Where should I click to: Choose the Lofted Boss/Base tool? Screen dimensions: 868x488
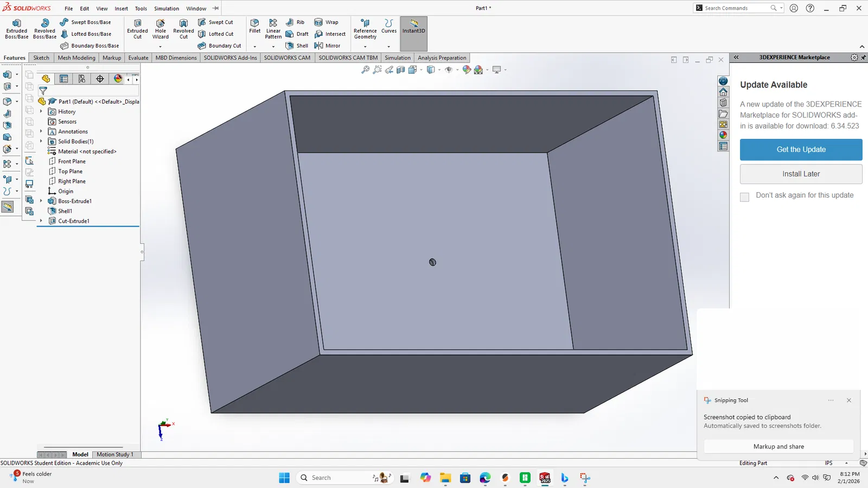coord(86,34)
